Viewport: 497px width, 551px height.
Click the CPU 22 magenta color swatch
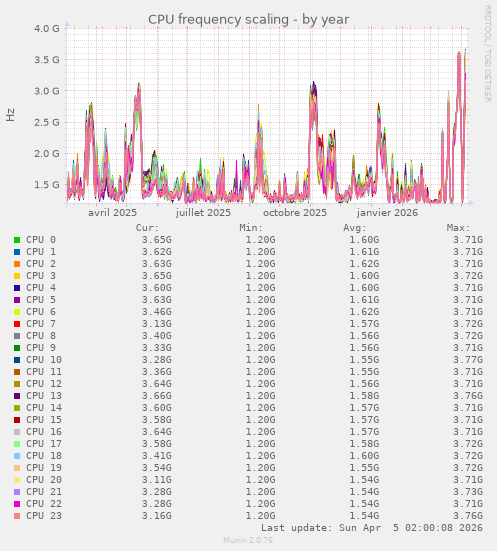pos(17,504)
